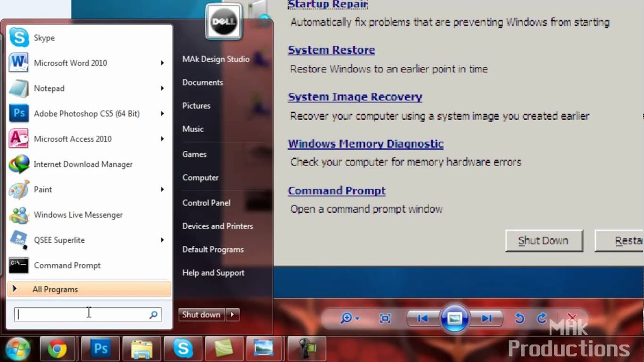Viewport: 644px width, 362px height.
Task: Play slide show in Photo Viewer
Action: pyautogui.click(x=455, y=318)
